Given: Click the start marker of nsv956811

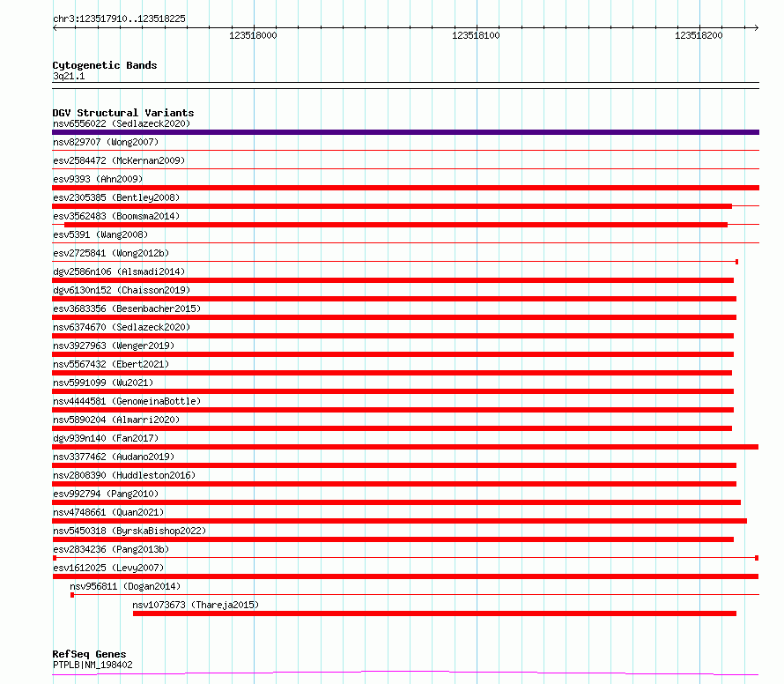Looking at the screenshot, I should (x=72, y=595).
